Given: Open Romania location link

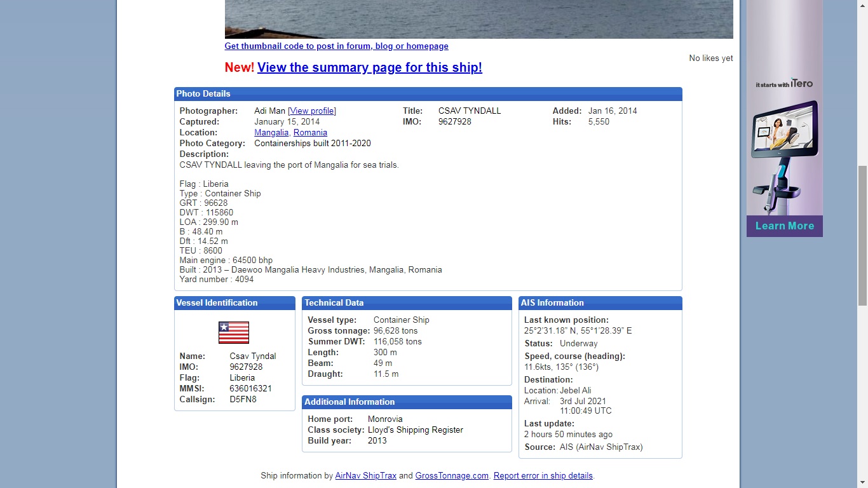Looking at the screenshot, I should click(x=310, y=133).
